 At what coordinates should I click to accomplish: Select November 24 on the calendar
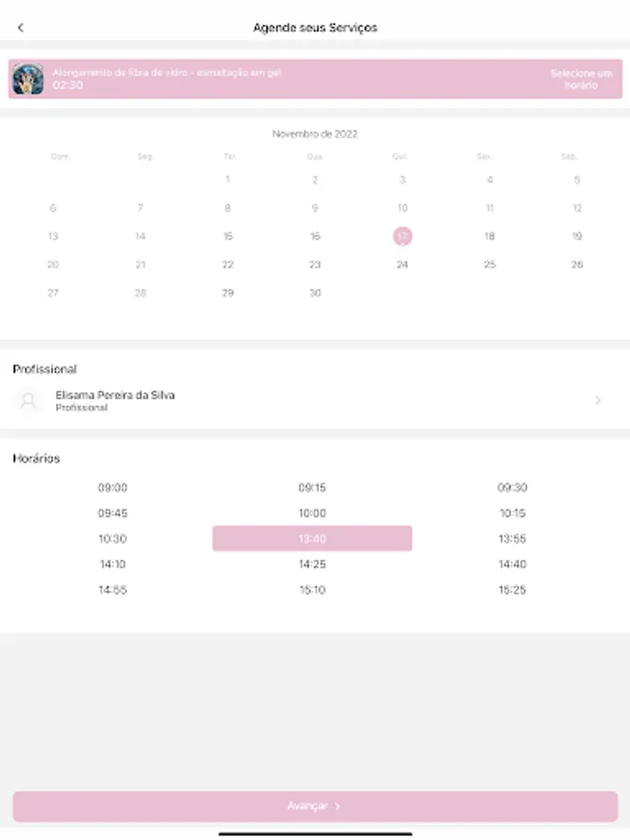coord(402,264)
